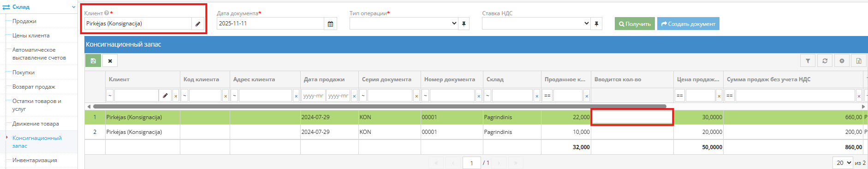Clear the Проданное кол-во column filter
The width and height of the screenshot is (868, 169).
pos(587,96)
